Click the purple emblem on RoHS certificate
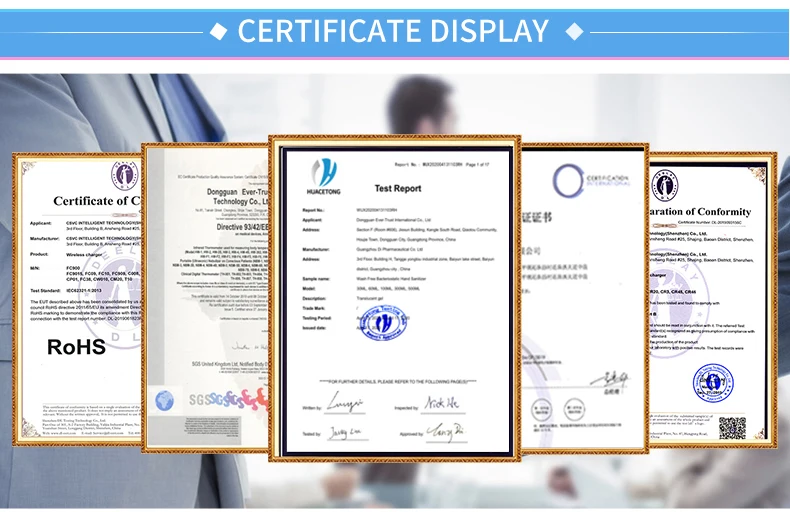790x512 pixels. click(124, 176)
